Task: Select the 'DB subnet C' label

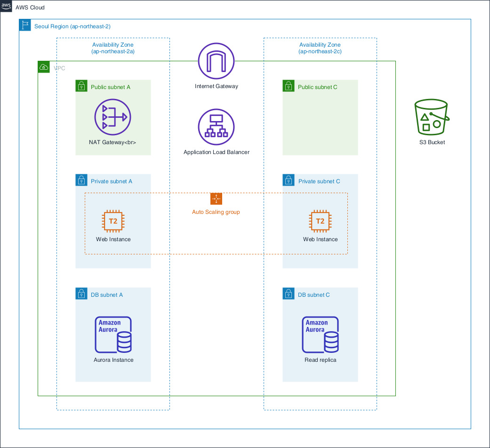Action: (314, 295)
